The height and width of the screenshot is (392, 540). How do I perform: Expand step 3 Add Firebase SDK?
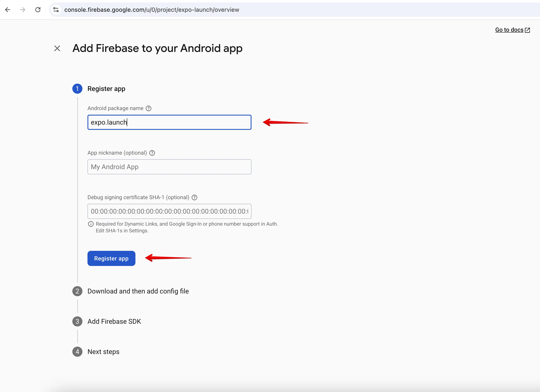[114, 321]
